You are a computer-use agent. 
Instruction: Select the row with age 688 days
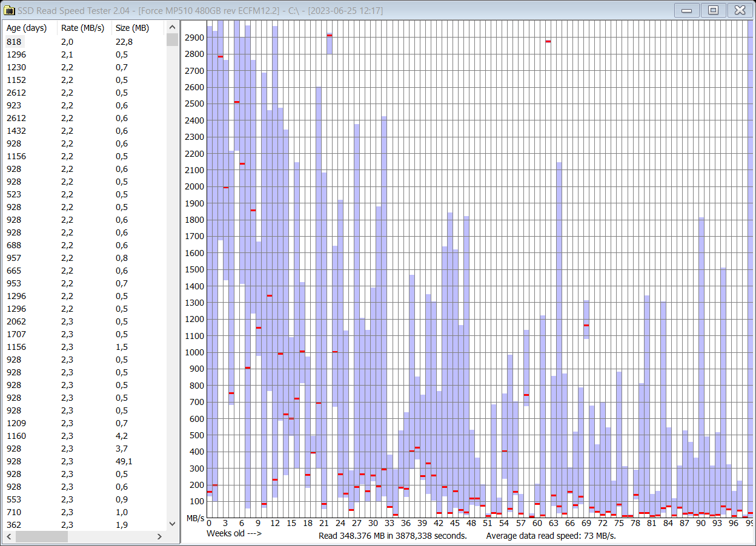pos(85,245)
